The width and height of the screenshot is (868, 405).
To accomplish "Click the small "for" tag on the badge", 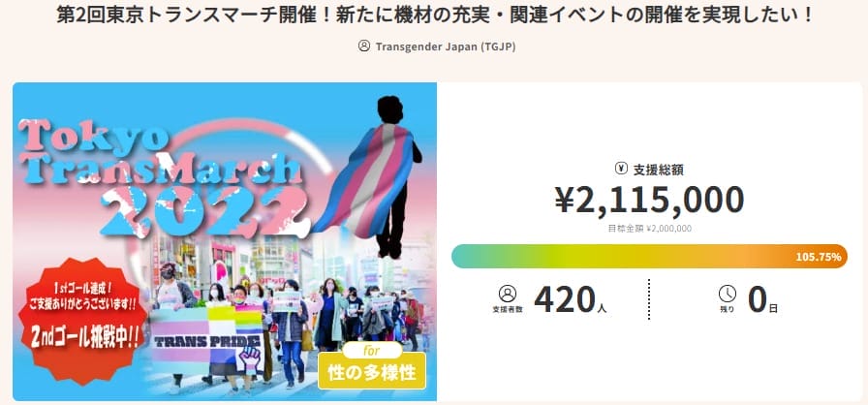I will point(372,349).
